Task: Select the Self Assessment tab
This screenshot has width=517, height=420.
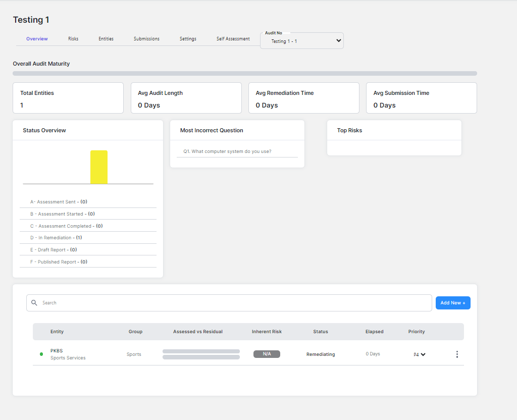Action: click(233, 38)
